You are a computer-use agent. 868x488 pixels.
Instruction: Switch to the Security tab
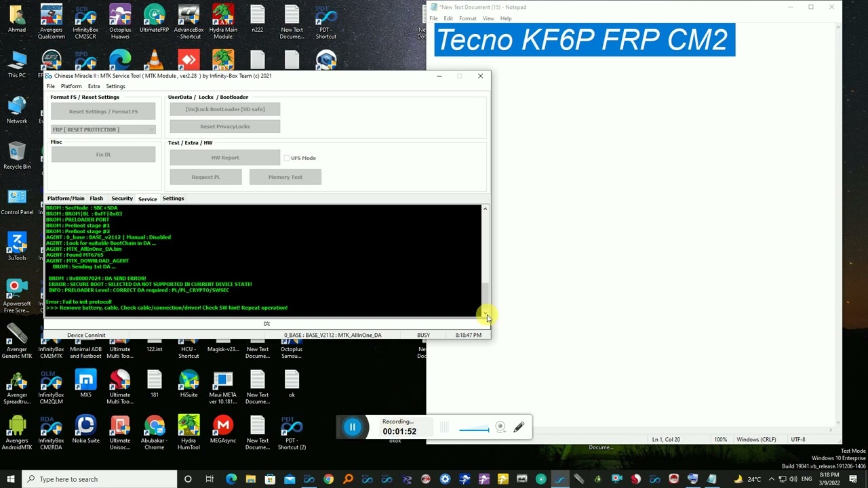122,199
